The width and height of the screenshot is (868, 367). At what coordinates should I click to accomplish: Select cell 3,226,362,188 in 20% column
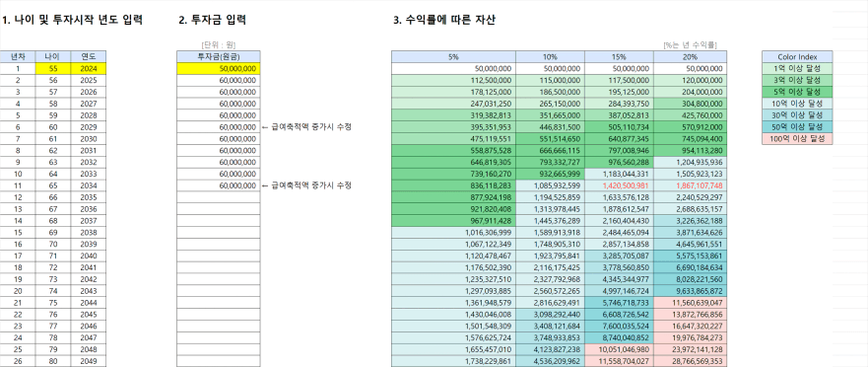pos(691,221)
